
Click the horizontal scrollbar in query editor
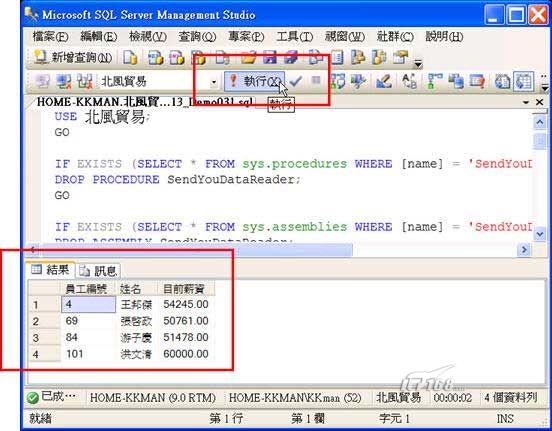pyautogui.click(x=277, y=250)
